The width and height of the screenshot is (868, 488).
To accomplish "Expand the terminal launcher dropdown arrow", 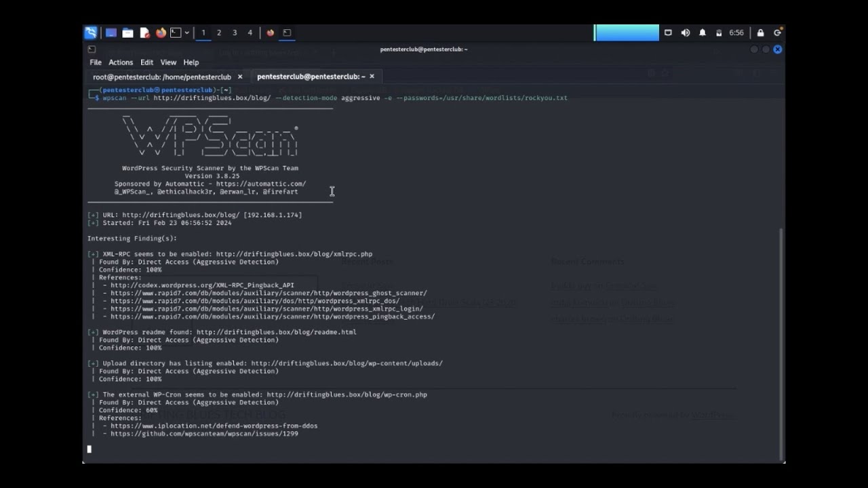I will [x=186, y=33].
